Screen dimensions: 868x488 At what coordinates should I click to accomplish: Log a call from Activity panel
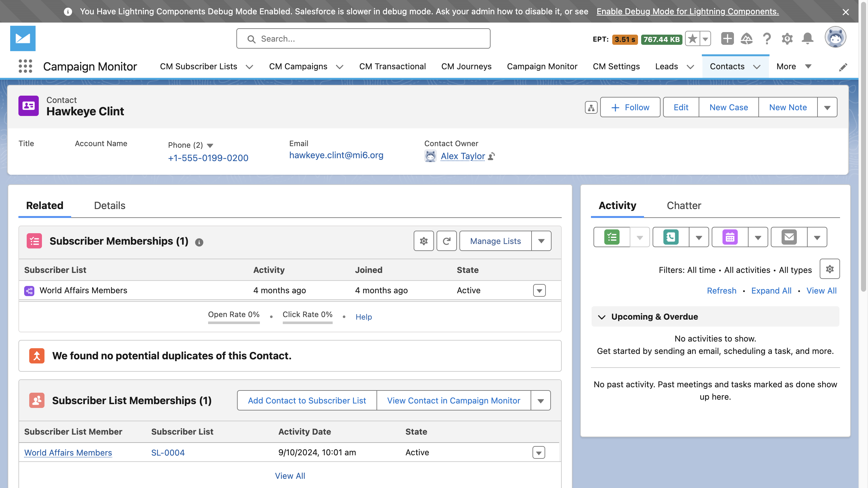pos(671,237)
